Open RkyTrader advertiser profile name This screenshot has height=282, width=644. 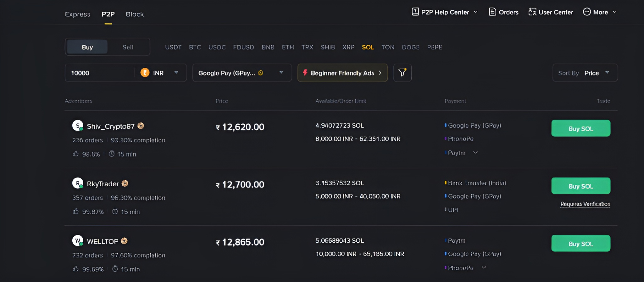click(103, 184)
